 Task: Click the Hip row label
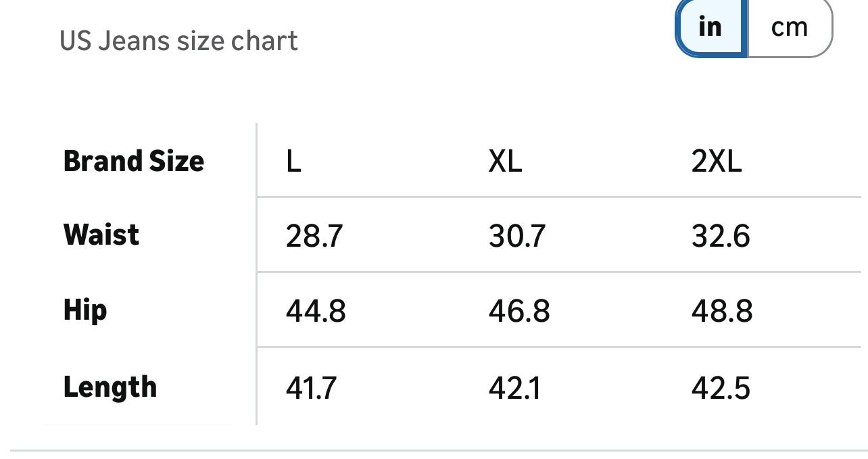point(85,311)
